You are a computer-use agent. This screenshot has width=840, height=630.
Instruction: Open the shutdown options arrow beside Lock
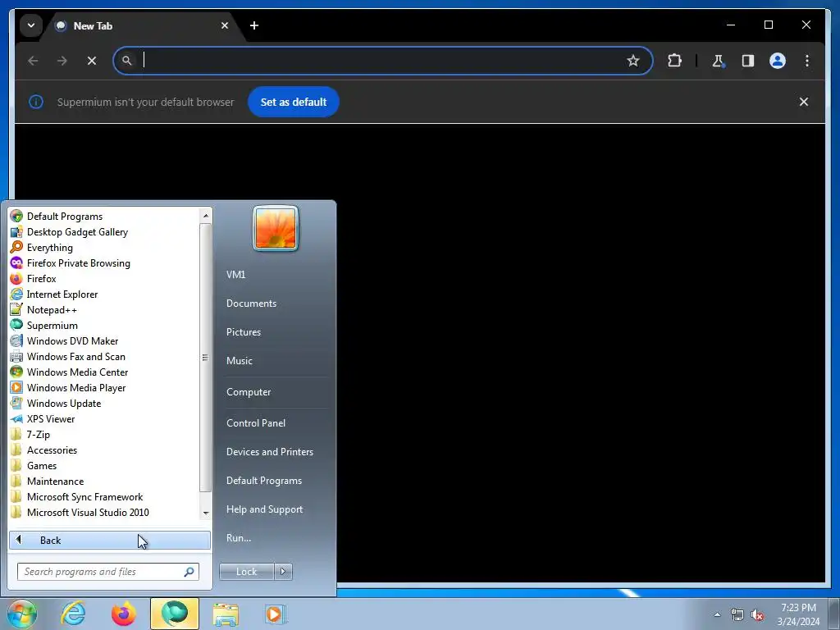click(283, 572)
